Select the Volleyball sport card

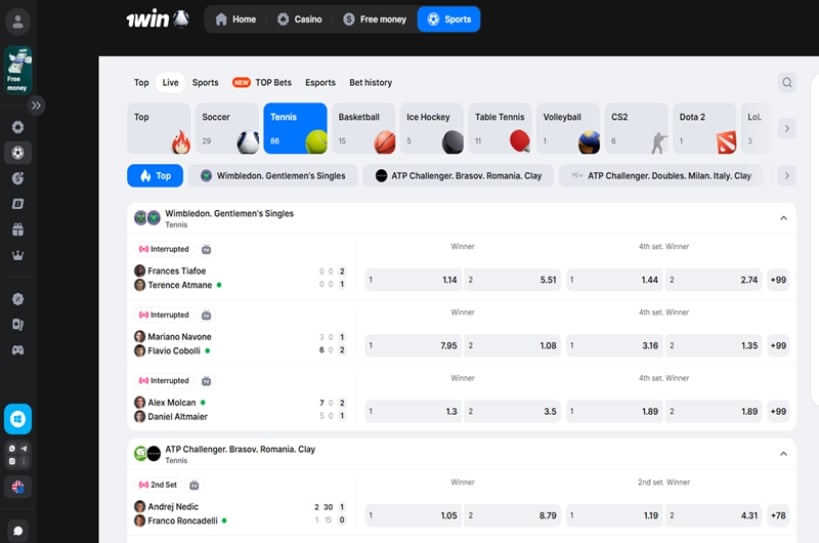[568, 128]
